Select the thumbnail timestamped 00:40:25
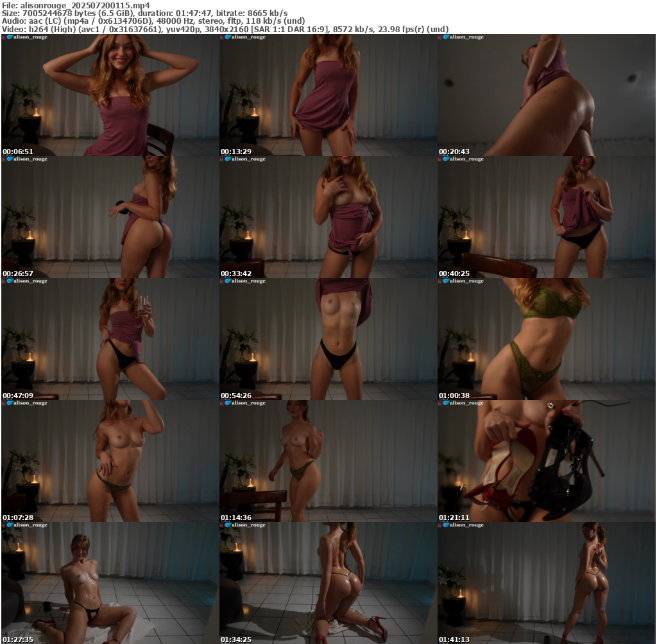The width and height of the screenshot is (657, 644). click(x=546, y=217)
